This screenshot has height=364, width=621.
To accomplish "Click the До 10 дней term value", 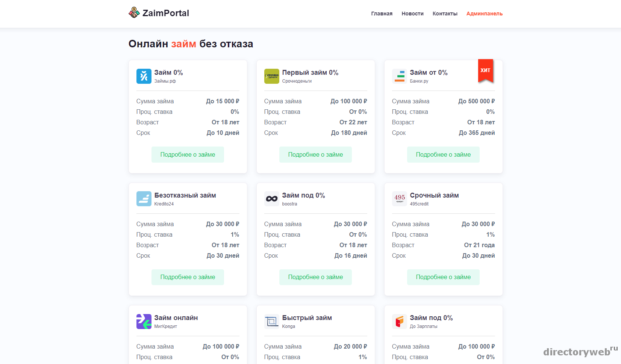I will pos(223,133).
